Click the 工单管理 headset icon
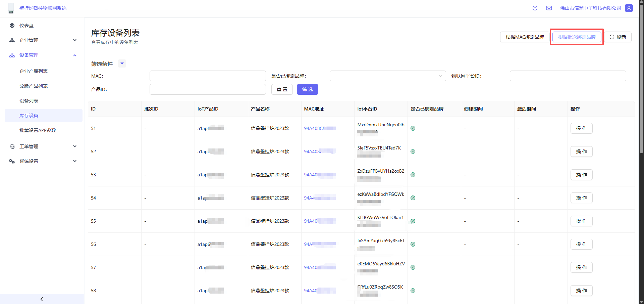The width and height of the screenshot is (644, 304). tap(12, 146)
